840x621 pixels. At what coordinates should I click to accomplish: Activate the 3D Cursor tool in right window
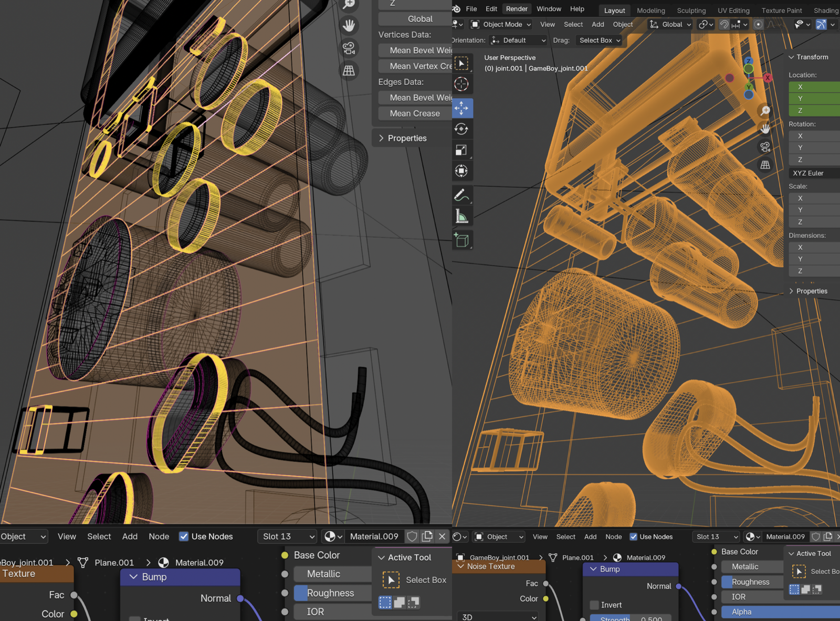[x=462, y=84]
